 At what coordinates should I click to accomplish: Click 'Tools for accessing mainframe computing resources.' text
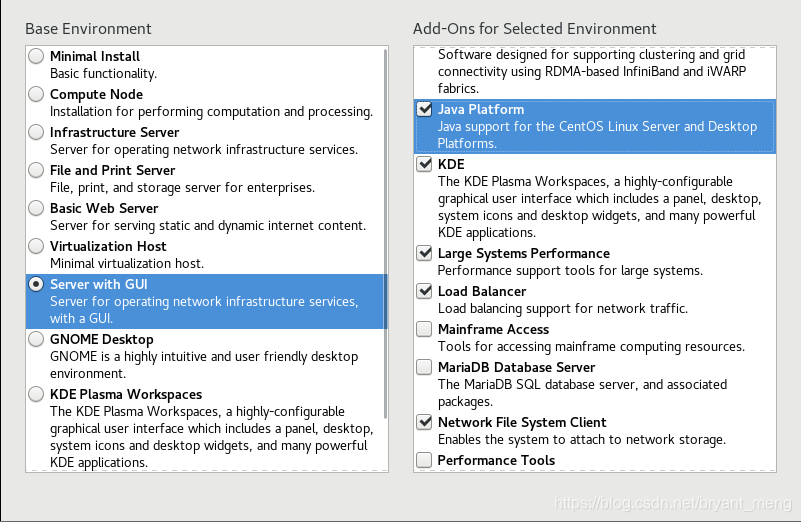tap(591, 346)
